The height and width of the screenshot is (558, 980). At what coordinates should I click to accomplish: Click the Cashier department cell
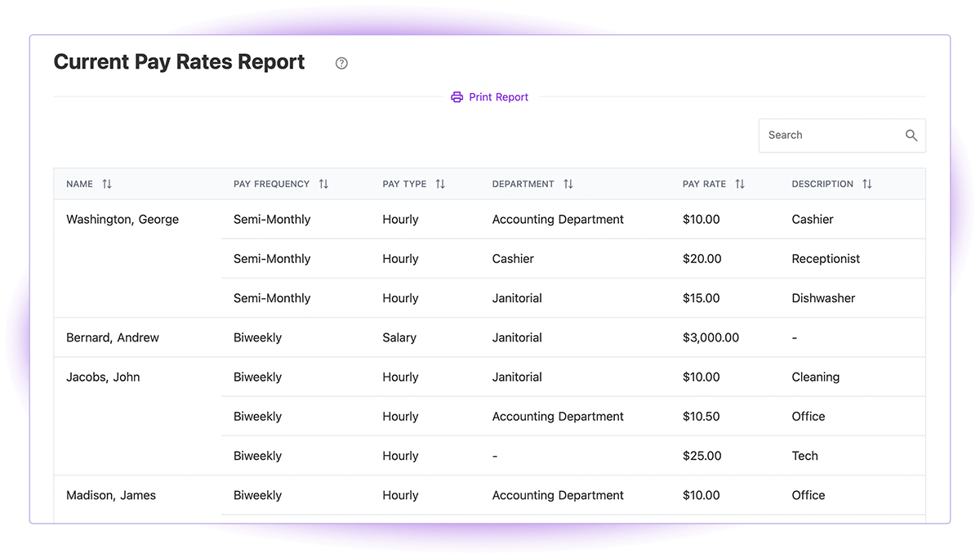[x=513, y=259]
